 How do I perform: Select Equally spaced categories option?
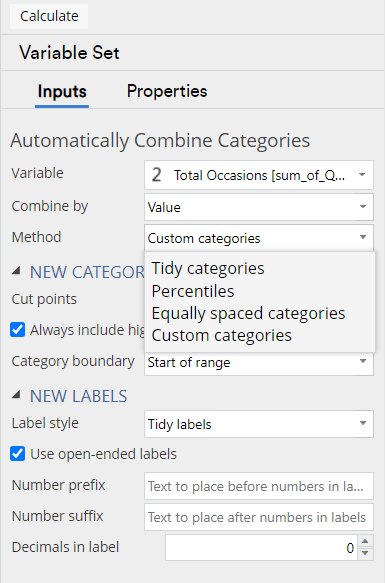[248, 313]
